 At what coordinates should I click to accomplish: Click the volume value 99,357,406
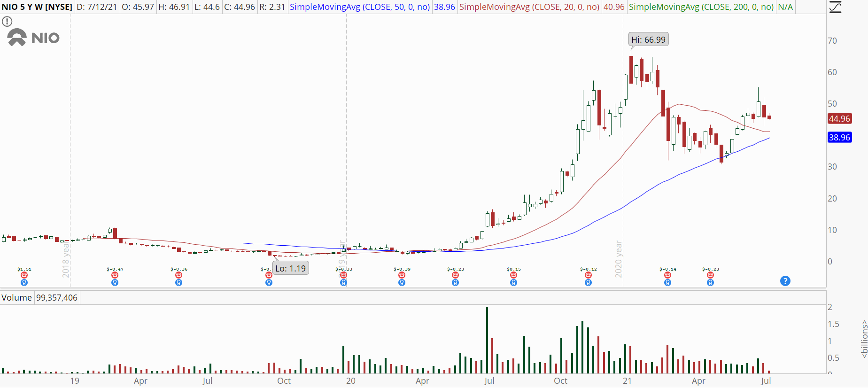click(57, 297)
